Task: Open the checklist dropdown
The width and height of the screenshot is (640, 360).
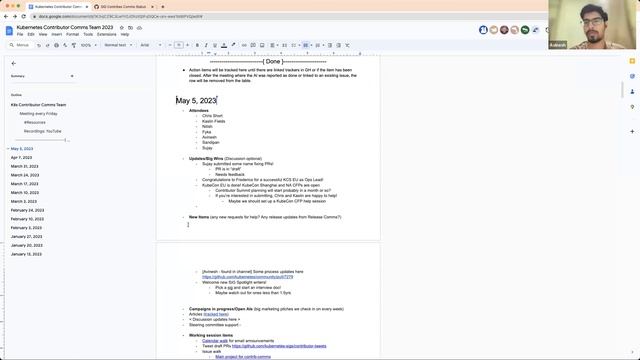Action: tap(296, 45)
